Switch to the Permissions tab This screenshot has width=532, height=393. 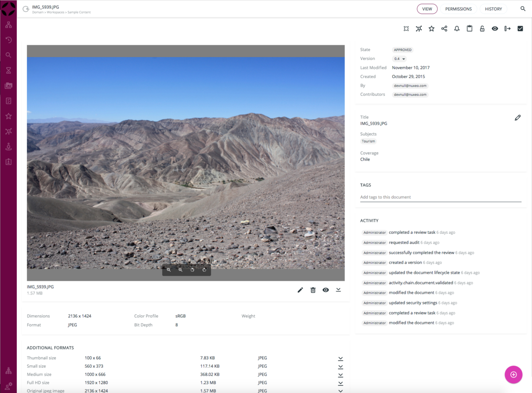point(458,9)
